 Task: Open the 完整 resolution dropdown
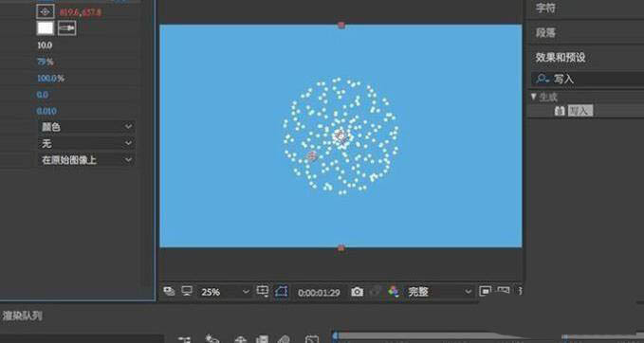pos(439,292)
